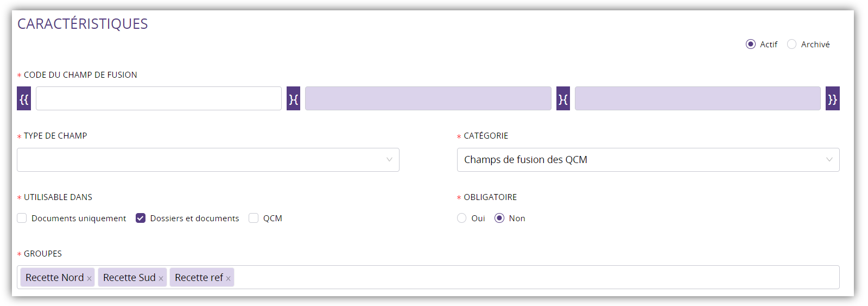Screen dimensions: 868x306
Task: Set Obligatoire to Non
Action: pos(499,218)
